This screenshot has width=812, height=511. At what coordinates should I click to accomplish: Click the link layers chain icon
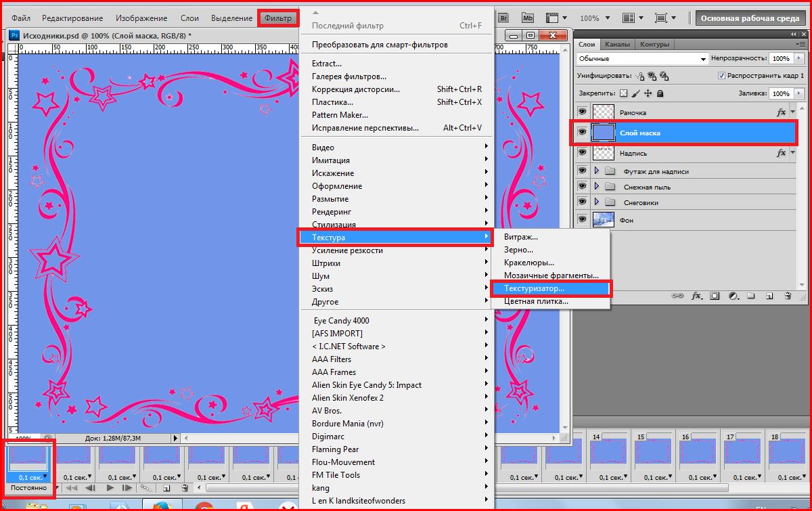[677, 296]
